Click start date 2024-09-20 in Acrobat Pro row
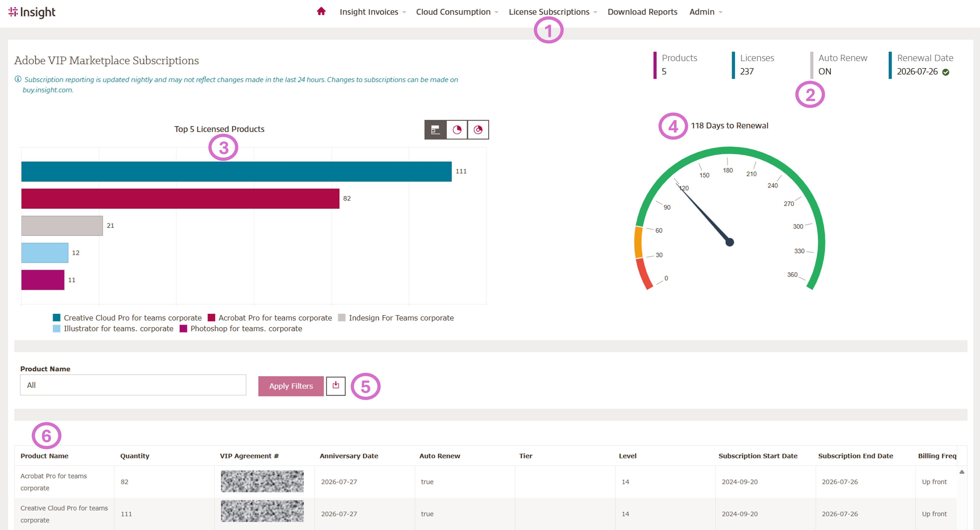Image resolution: width=980 pixels, height=530 pixels. click(x=740, y=482)
